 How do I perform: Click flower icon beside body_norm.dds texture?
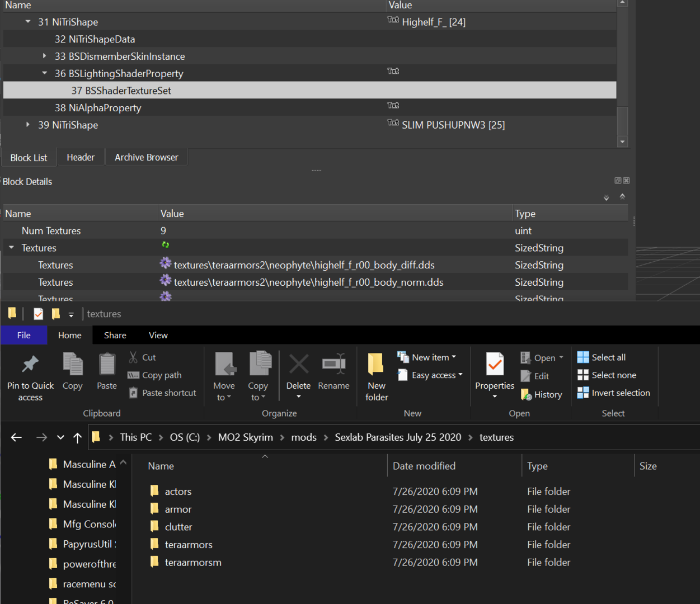166,280
